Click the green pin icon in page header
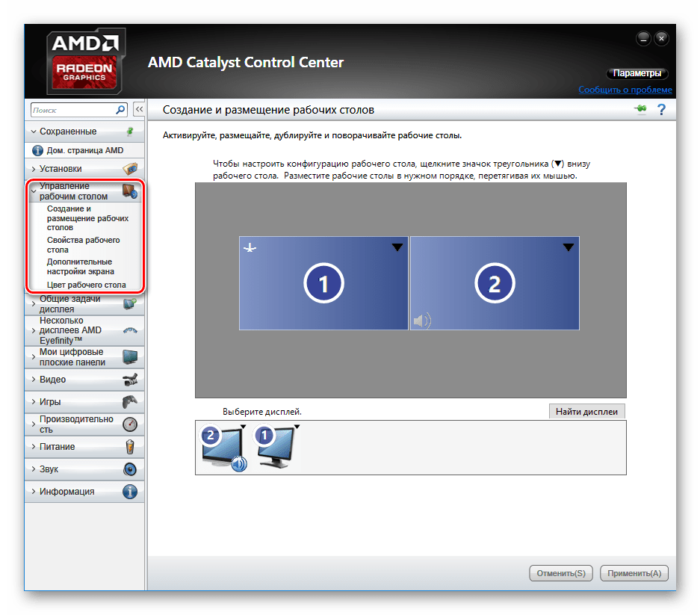 tap(641, 108)
